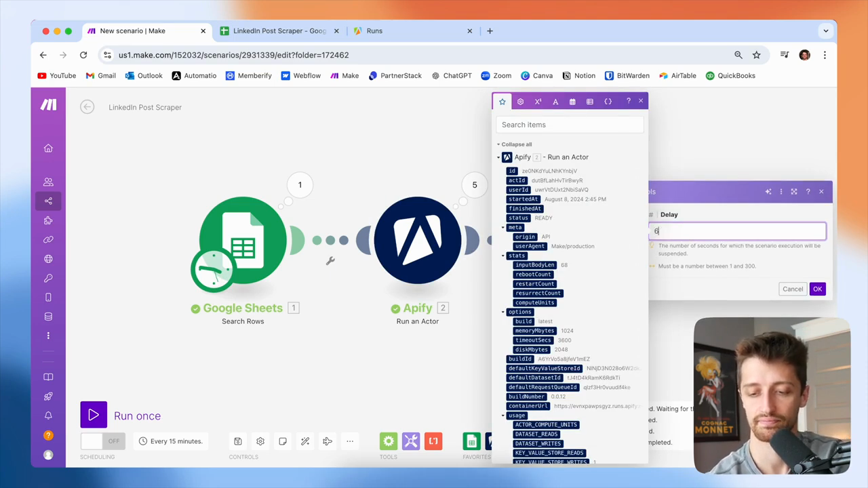The width and height of the screenshot is (868, 488).
Task: Expand the Delay dialog to fullscreen
Action: (x=794, y=192)
